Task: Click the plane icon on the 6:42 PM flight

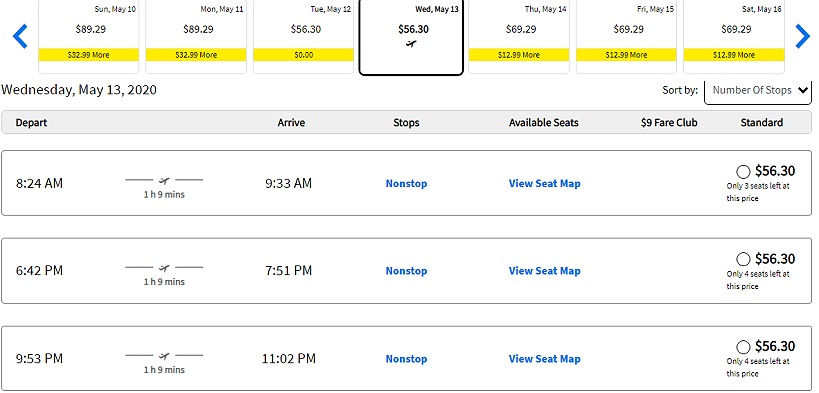Action: 164,268
